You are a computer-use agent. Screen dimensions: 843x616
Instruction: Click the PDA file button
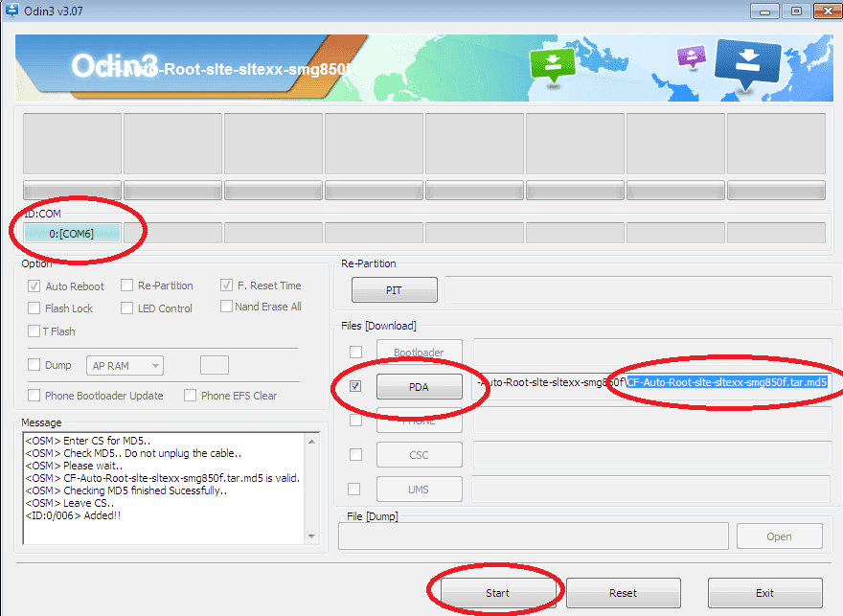[419, 386]
